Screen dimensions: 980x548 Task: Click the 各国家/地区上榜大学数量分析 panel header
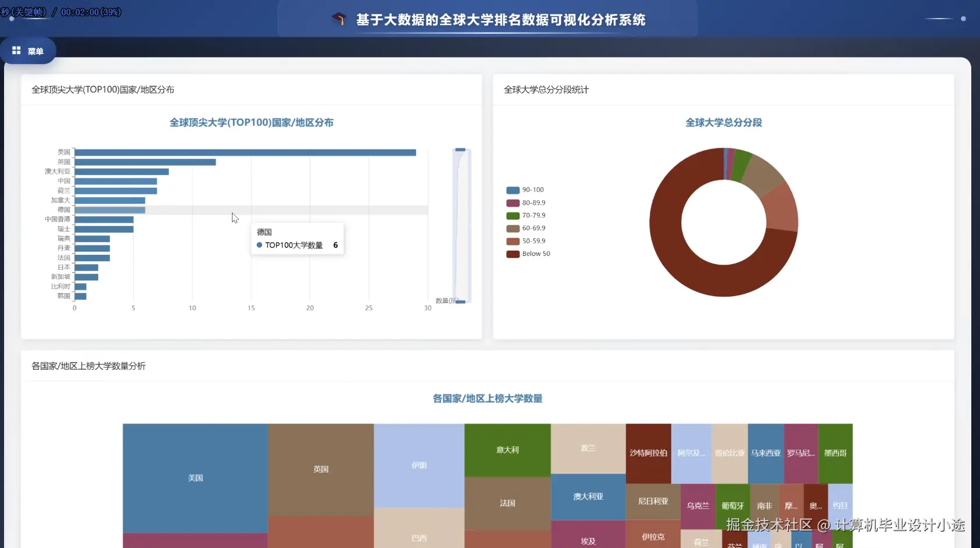88,366
